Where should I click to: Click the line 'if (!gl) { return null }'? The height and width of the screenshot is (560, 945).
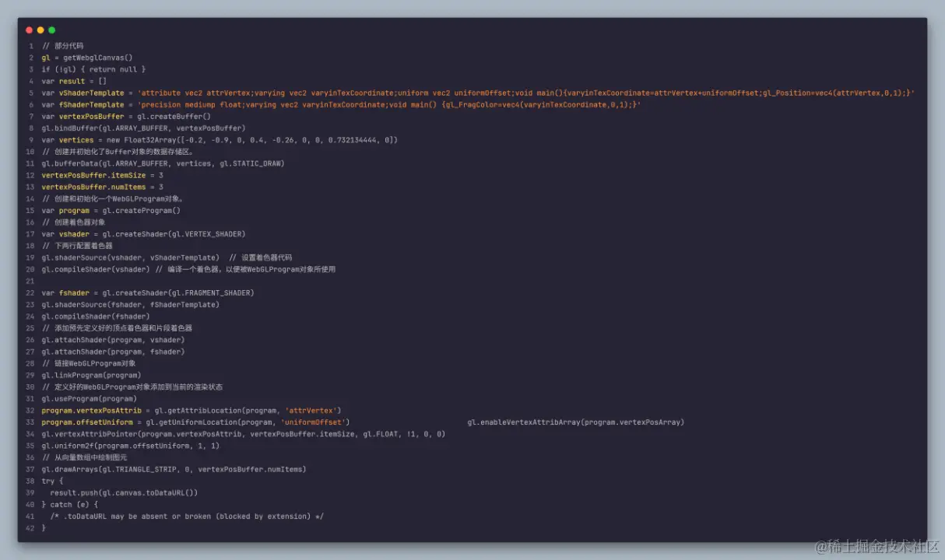(x=93, y=69)
